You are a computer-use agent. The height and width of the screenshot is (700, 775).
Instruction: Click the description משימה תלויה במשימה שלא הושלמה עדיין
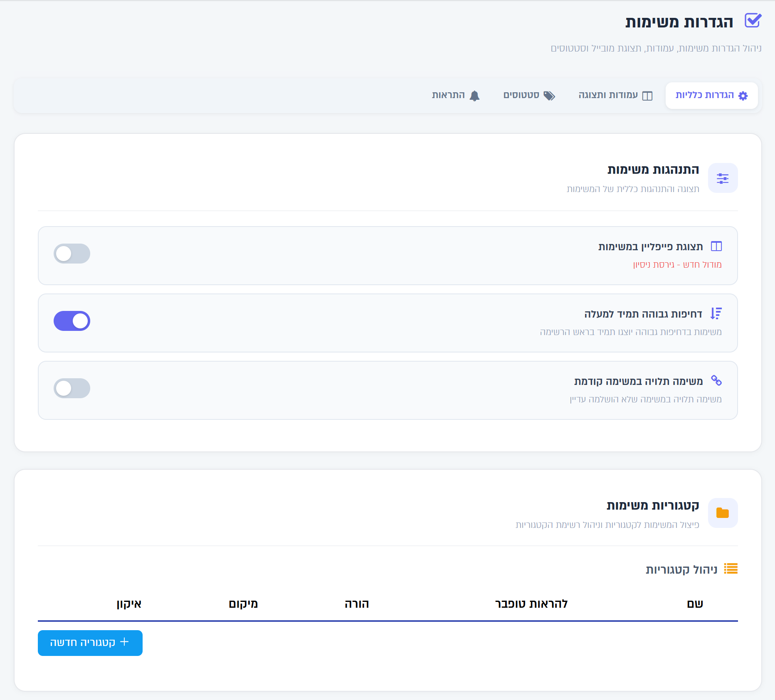646,399
